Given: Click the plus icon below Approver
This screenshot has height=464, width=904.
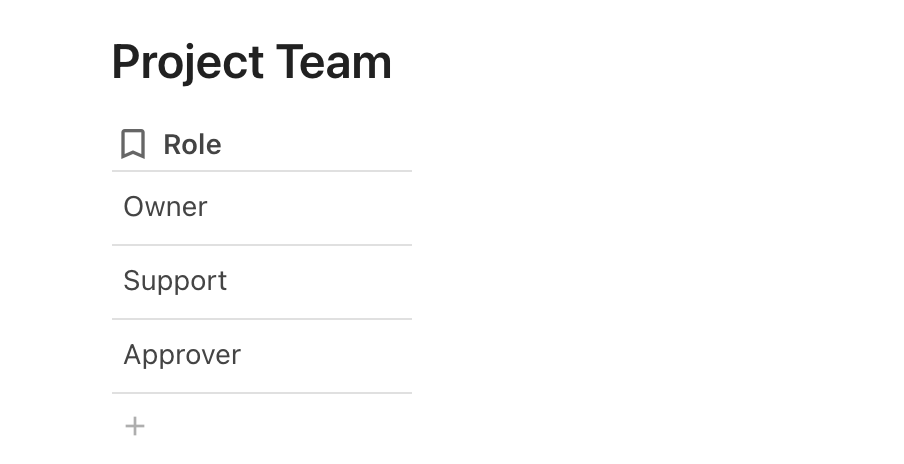Looking at the screenshot, I should click(x=135, y=427).
